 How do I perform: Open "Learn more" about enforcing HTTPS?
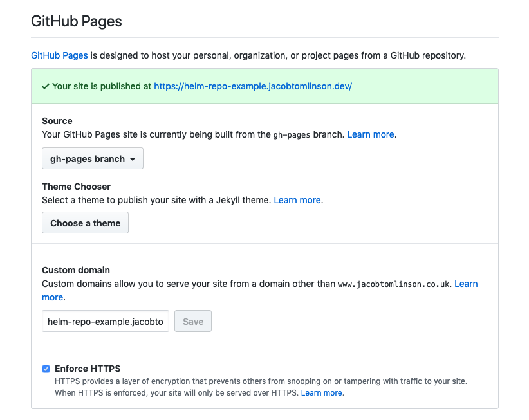tap(320, 392)
